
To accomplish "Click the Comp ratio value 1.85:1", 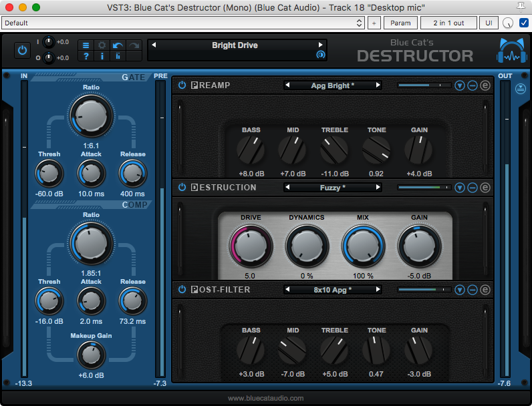I will [91, 273].
